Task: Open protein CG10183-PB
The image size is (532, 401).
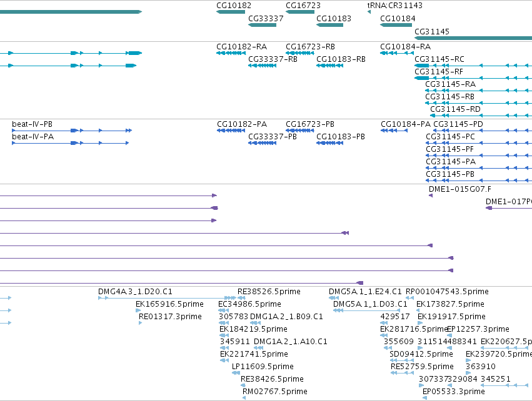Action: [341, 137]
